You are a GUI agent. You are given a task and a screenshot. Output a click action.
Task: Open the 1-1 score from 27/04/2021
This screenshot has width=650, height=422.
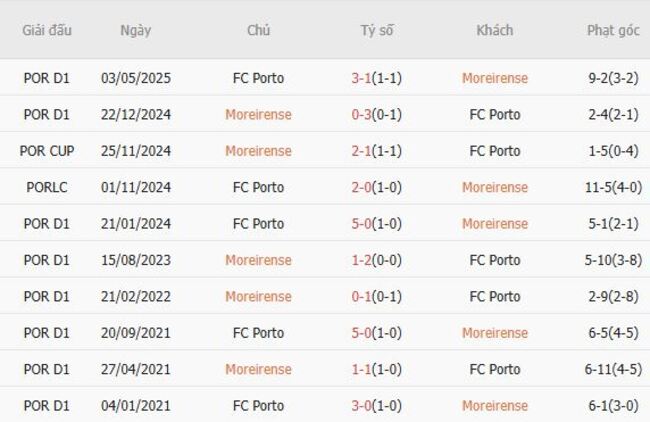point(363,369)
